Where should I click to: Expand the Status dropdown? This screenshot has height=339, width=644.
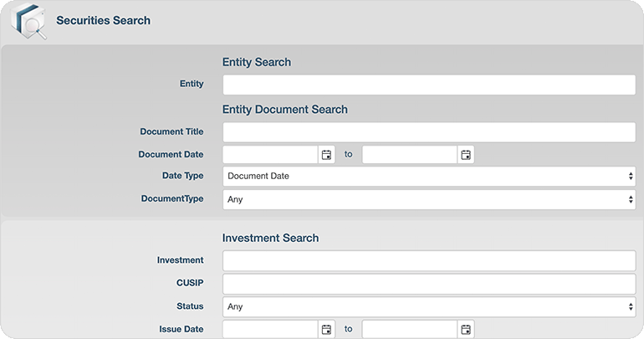click(x=428, y=306)
